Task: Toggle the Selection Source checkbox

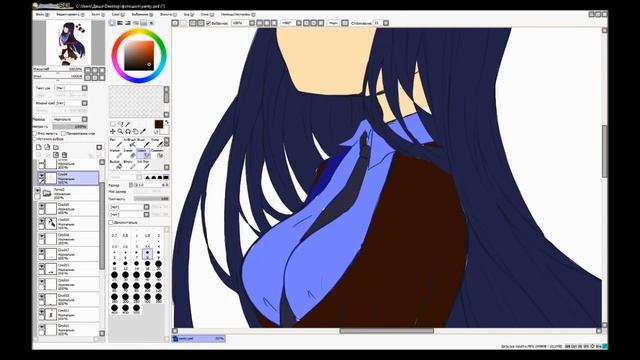Action: pyautogui.click(x=35, y=139)
